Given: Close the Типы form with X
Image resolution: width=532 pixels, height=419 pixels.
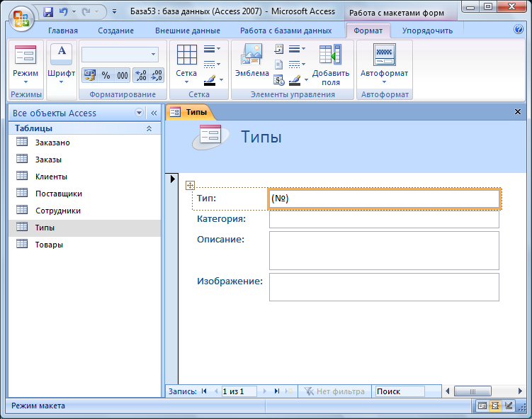Looking at the screenshot, I should pos(517,112).
